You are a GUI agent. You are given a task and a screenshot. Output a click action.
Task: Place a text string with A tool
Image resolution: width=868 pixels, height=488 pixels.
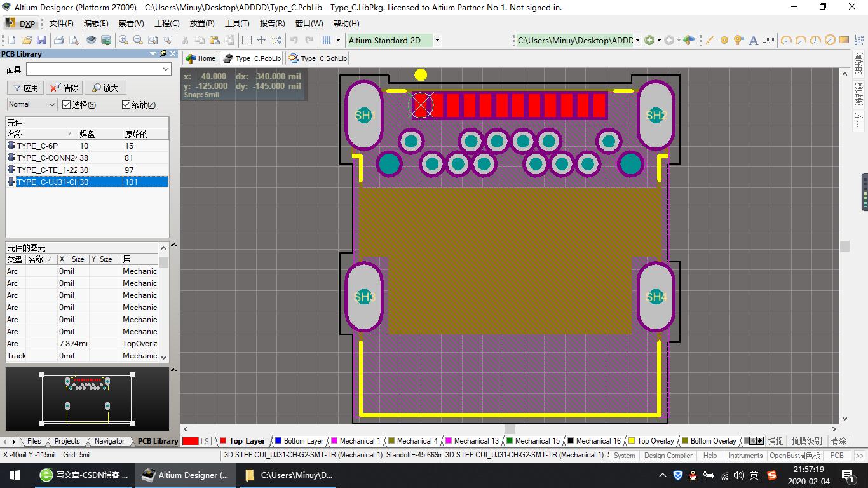coord(754,40)
